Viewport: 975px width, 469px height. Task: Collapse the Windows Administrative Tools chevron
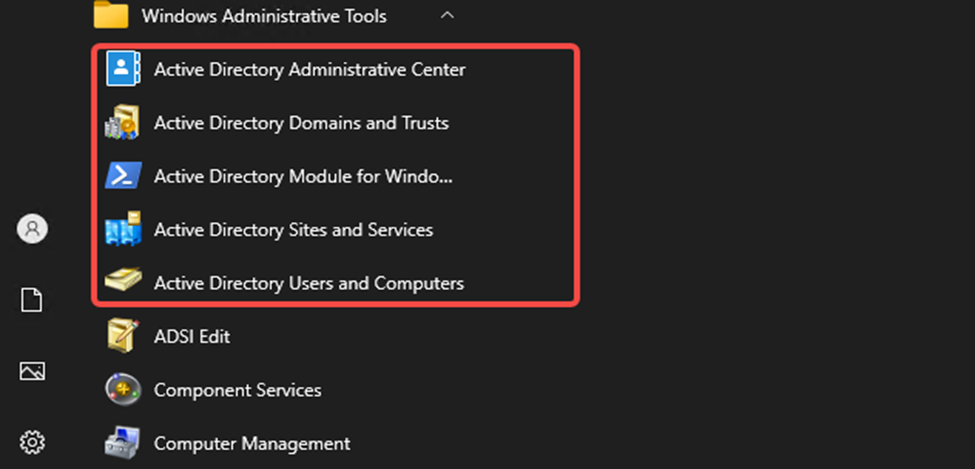click(447, 16)
